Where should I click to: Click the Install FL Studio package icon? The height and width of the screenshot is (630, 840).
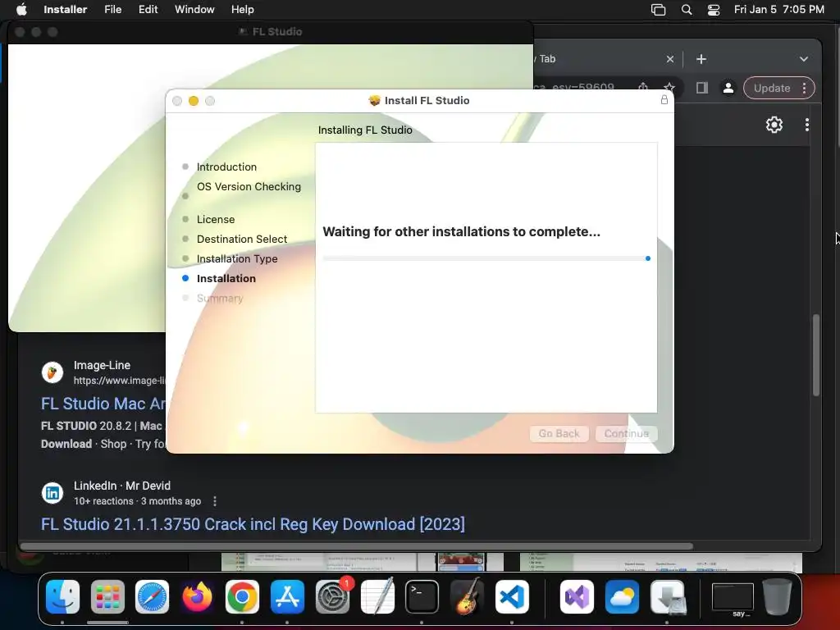(374, 100)
